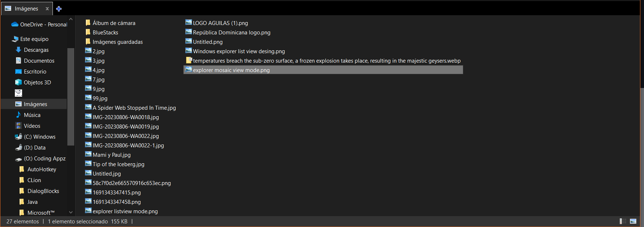Switch to details view using status bar icon

click(623, 221)
